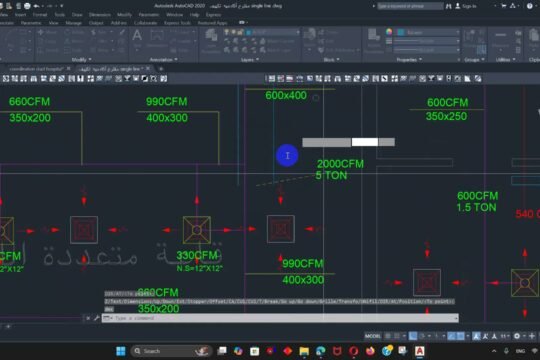Expand the Properties panel dropdown

[x=409, y=60]
